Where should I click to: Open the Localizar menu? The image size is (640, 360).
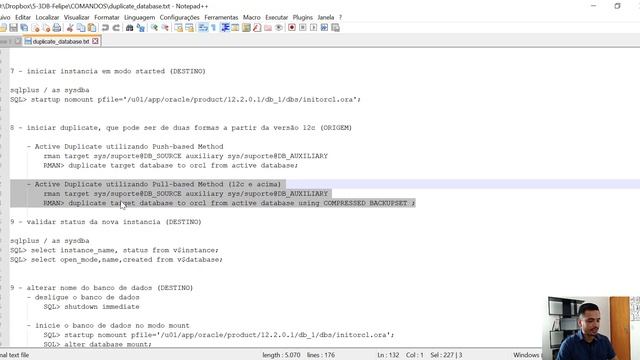click(47, 17)
